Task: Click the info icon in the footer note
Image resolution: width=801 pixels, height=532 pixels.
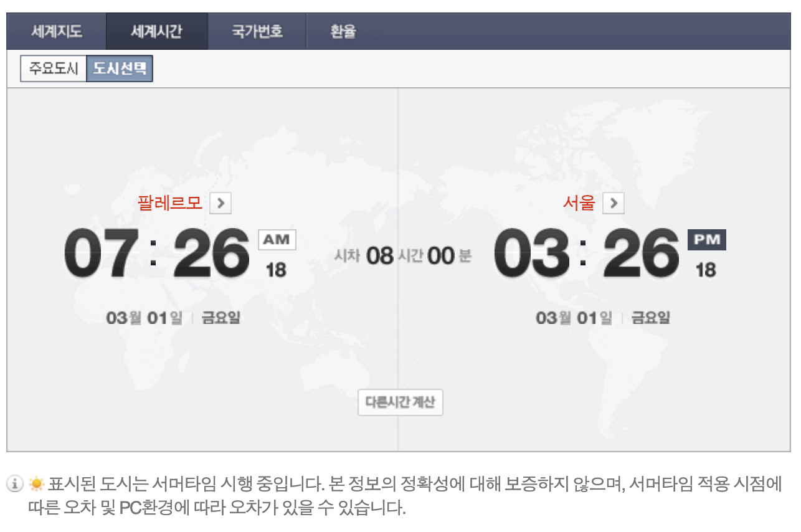Action: pos(15,483)
